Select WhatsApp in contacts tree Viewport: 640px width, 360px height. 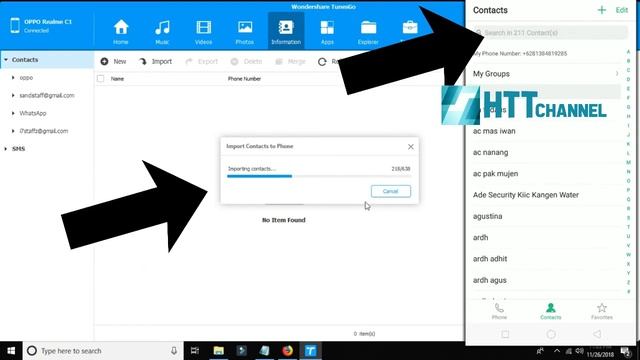(x=33, y=113)
